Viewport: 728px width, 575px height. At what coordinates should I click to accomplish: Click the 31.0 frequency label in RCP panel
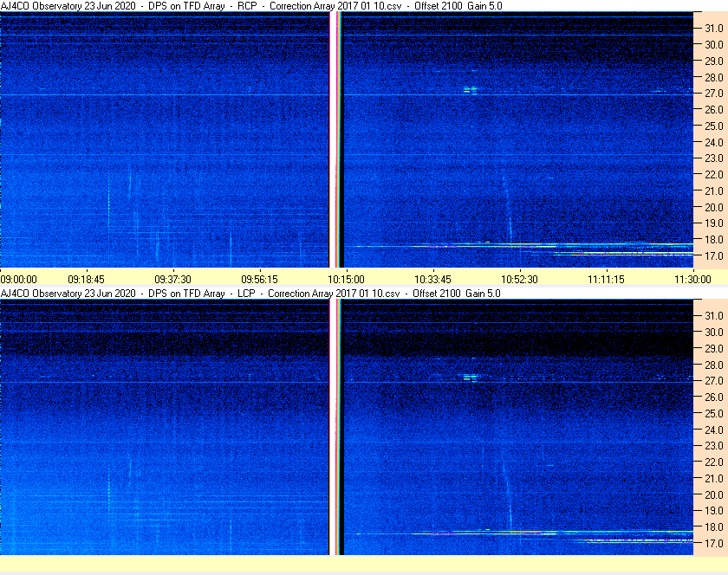coord(714,29)
